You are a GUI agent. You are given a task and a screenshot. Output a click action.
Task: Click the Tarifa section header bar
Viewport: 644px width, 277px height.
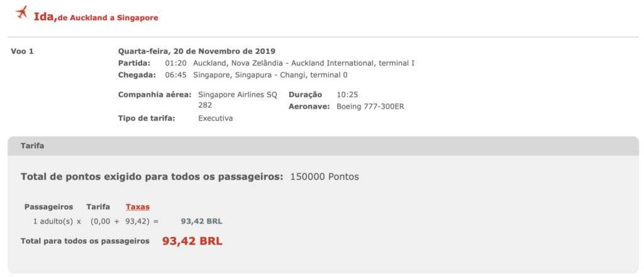(323, 146)
